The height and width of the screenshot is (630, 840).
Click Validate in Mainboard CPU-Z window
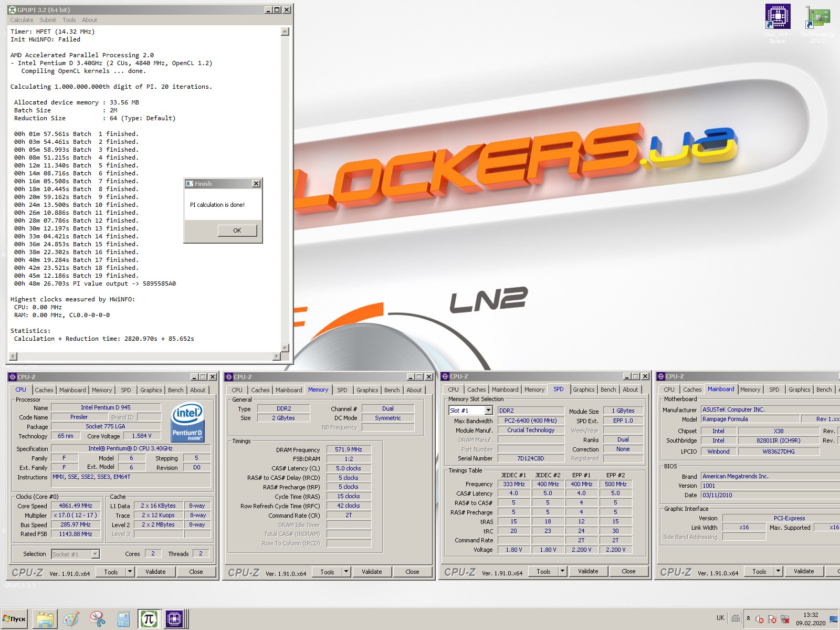pos(804,571)
